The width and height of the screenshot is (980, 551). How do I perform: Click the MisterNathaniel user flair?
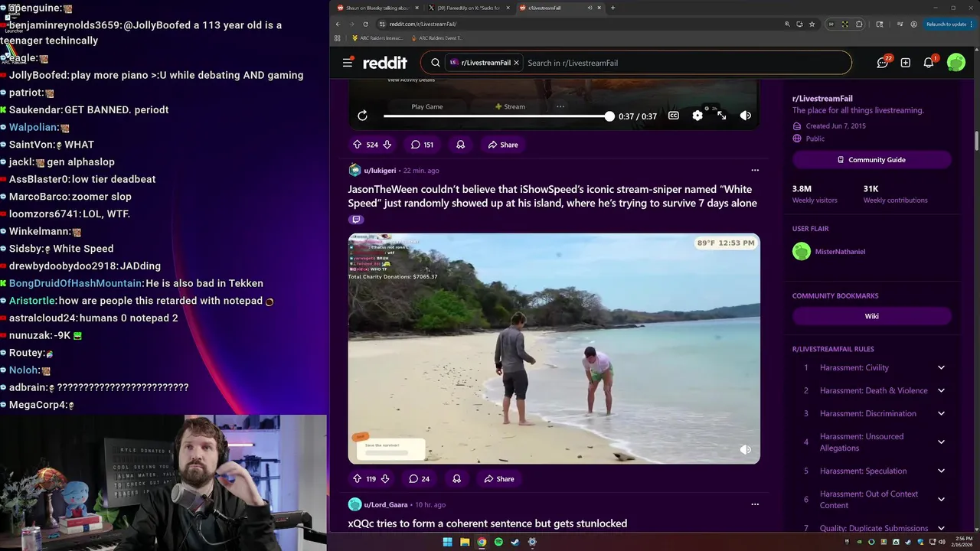pyautogui.click(x=840, y=252)
